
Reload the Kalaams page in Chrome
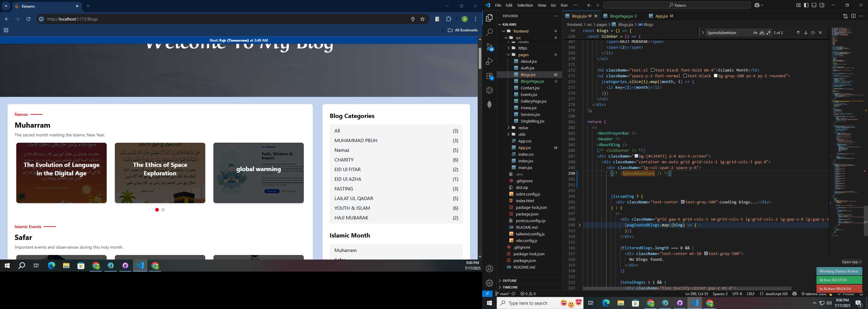click(x=28, y=19)
